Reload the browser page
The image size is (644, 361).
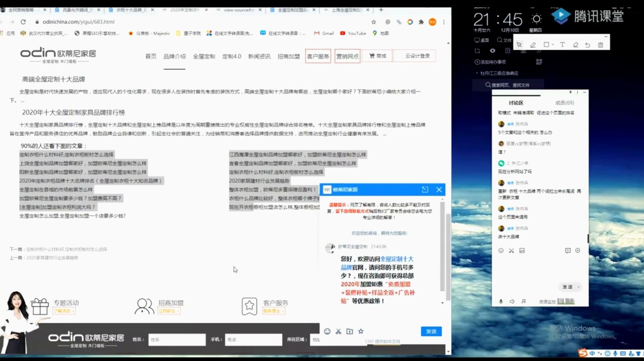pos(23,22)
